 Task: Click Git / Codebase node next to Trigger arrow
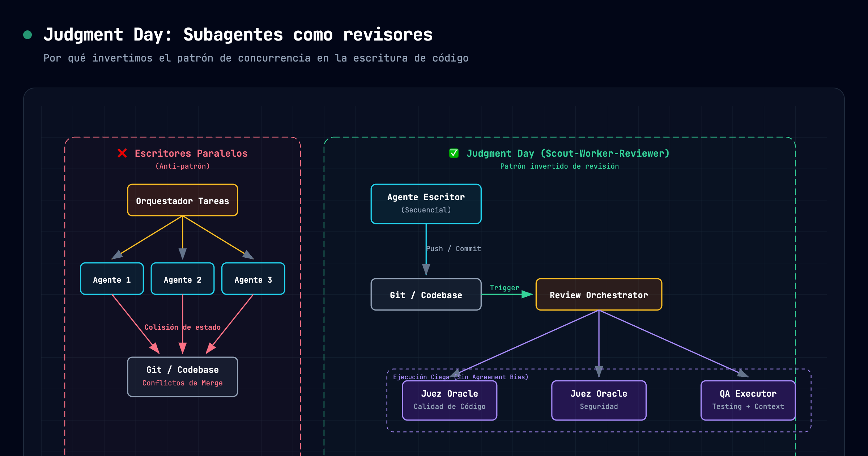pyautogui.click(x=426, y=294)
